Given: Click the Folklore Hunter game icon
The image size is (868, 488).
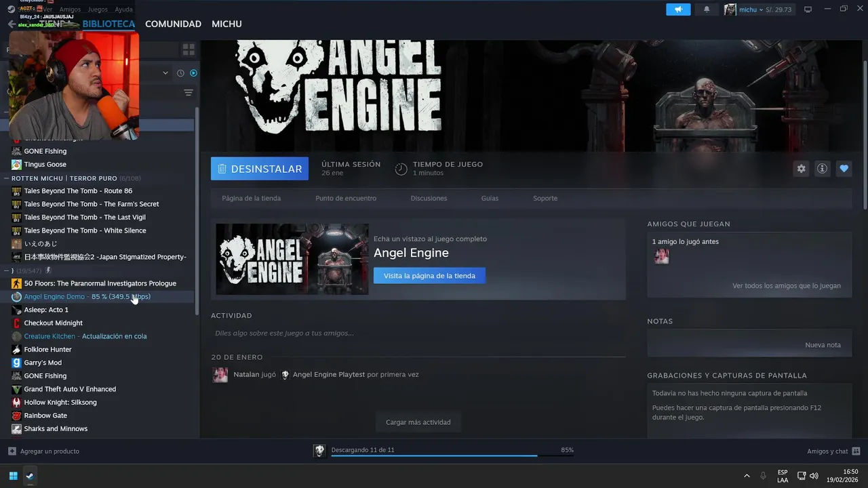Looking at the screenshot, I should pos(16,350).
